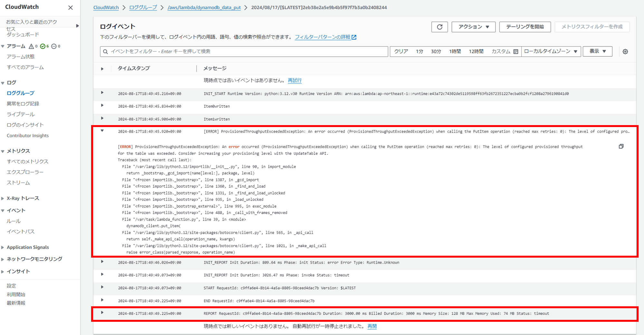Open すべてのメトリクス in the sidebar
Image resolution: width=644 pixels, height=335 pixels.
pyautogui.click(x=28, y=162)
